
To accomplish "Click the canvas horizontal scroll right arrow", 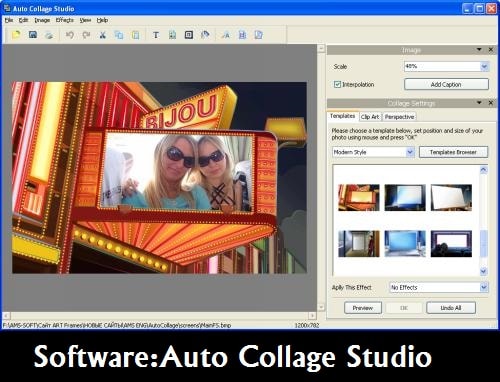I will point(312,315).
